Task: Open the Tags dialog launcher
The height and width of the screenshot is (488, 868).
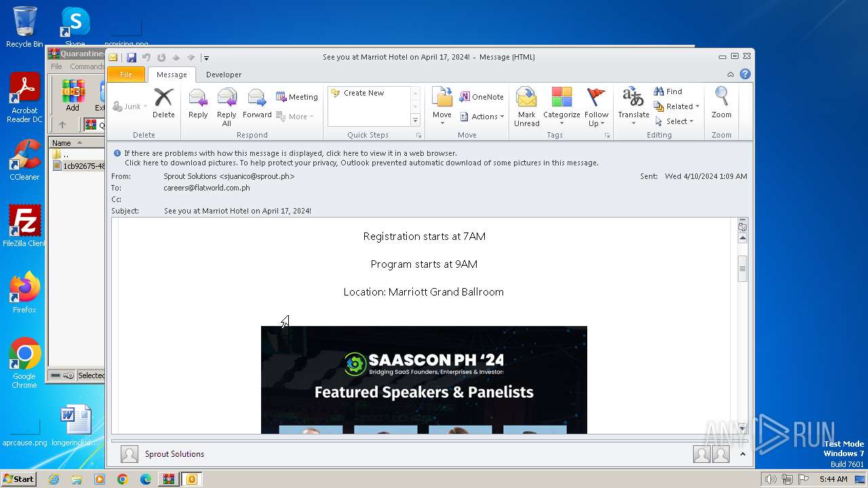Action: [607, 136]
